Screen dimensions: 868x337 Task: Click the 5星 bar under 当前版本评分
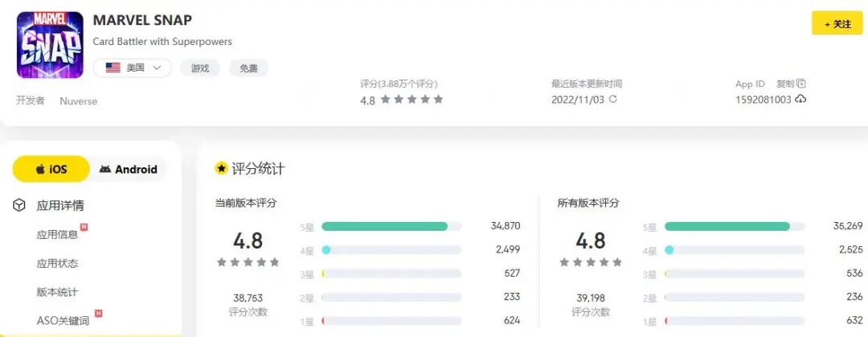click(391, 226)
